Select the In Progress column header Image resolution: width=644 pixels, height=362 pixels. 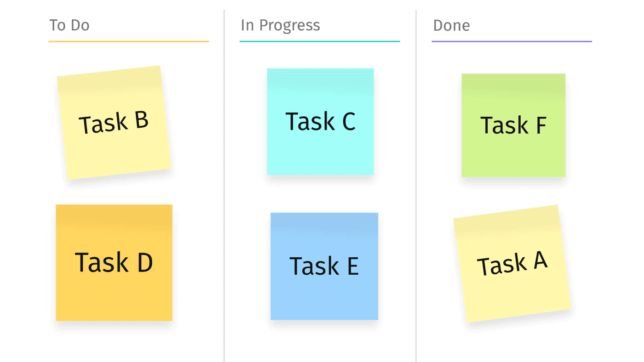(x=280, y=25)
